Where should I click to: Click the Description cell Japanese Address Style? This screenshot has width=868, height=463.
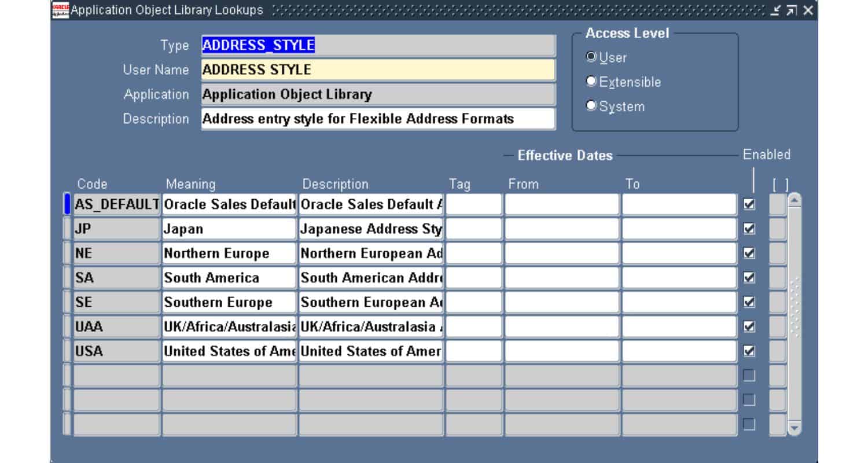point(371,229)
